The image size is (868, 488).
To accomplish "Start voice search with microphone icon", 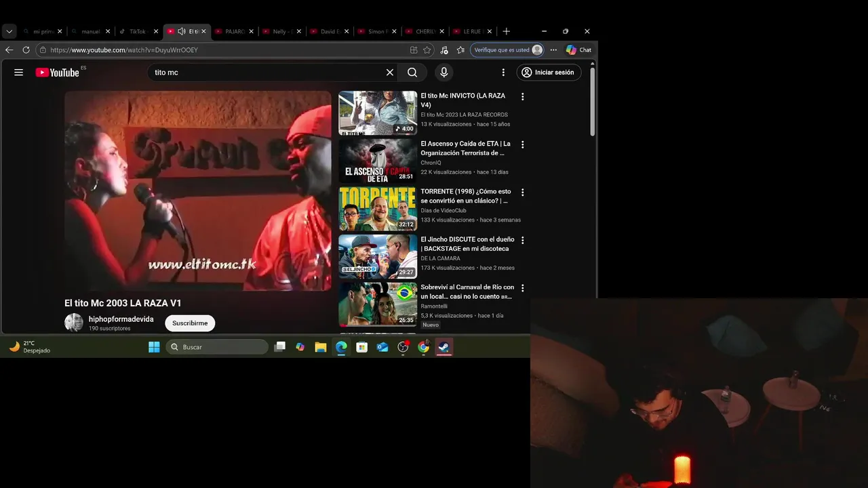I will tap(444, 73).
